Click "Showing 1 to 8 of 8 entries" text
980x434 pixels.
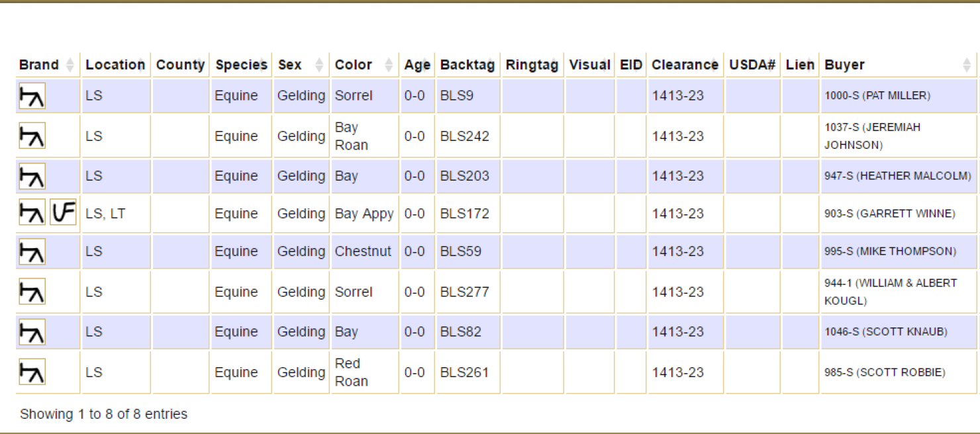[x=104, y=414]
